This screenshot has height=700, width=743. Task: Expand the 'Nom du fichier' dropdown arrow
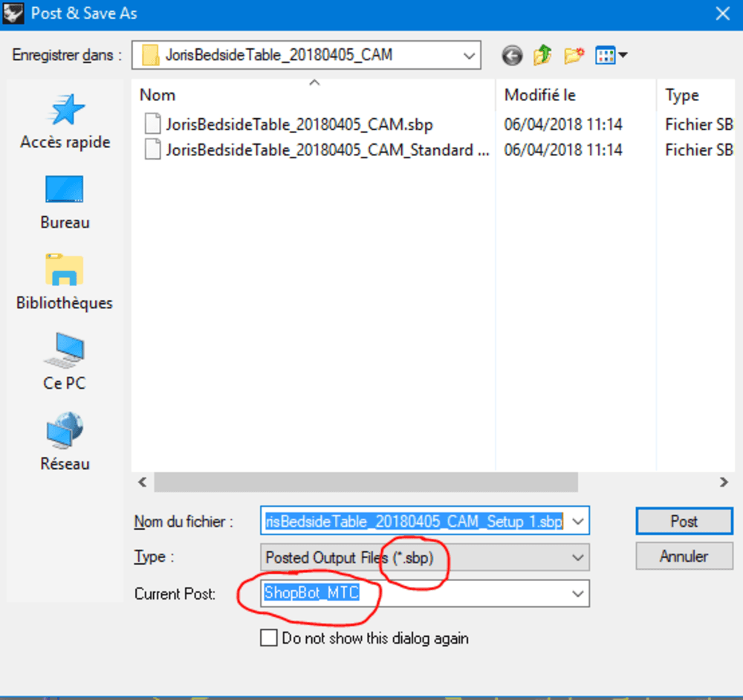[577, 520]
